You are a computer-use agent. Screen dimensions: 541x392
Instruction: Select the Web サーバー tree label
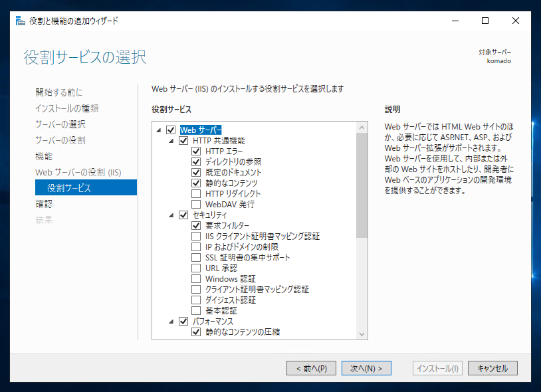(x=201, y=130)
